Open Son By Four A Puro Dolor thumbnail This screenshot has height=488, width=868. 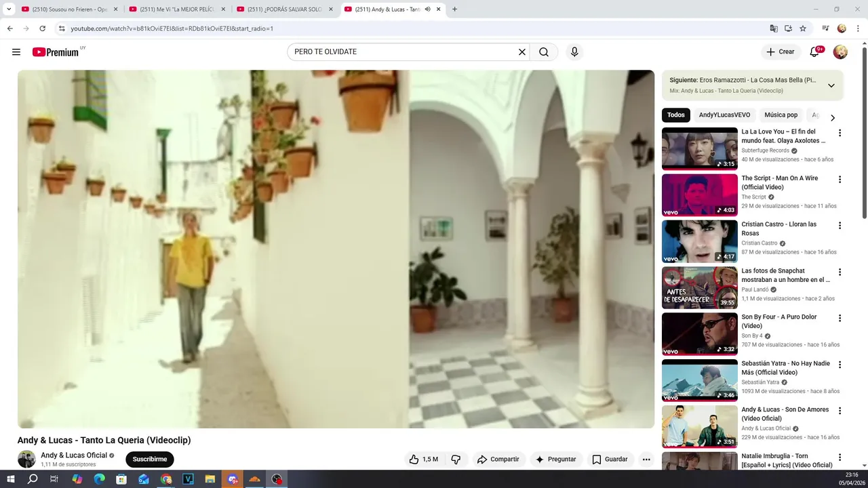(x=700, y=334)
